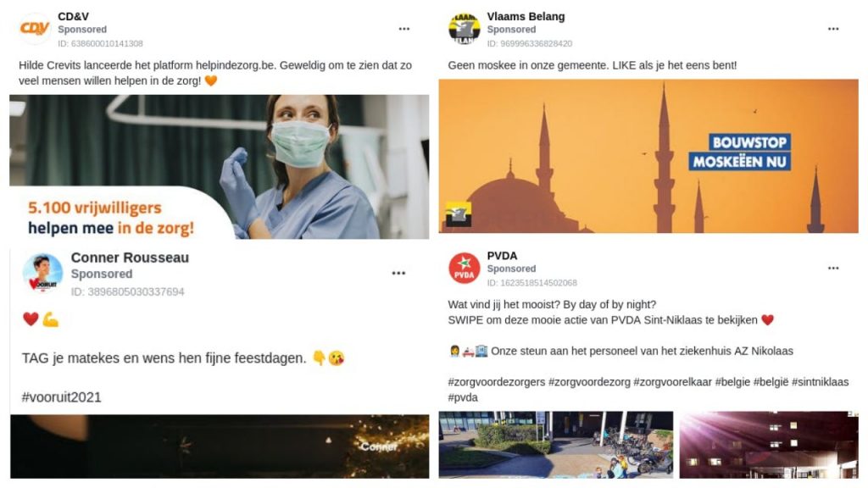Open the Bouwstop Moskeeën Nu ad image
Viewport: 868px width, 488px height.
pyautogui.click(x=648, y=156)
